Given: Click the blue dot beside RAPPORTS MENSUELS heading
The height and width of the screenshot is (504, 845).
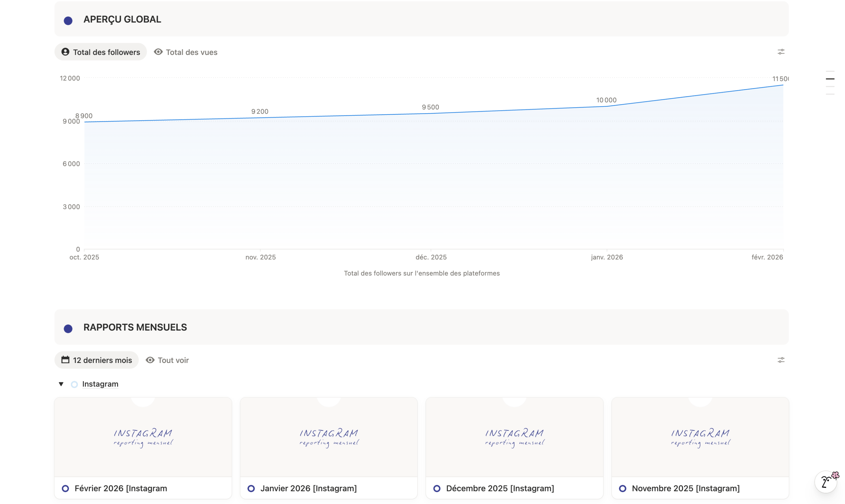Looking at the screenshot, I should (68, 329).
